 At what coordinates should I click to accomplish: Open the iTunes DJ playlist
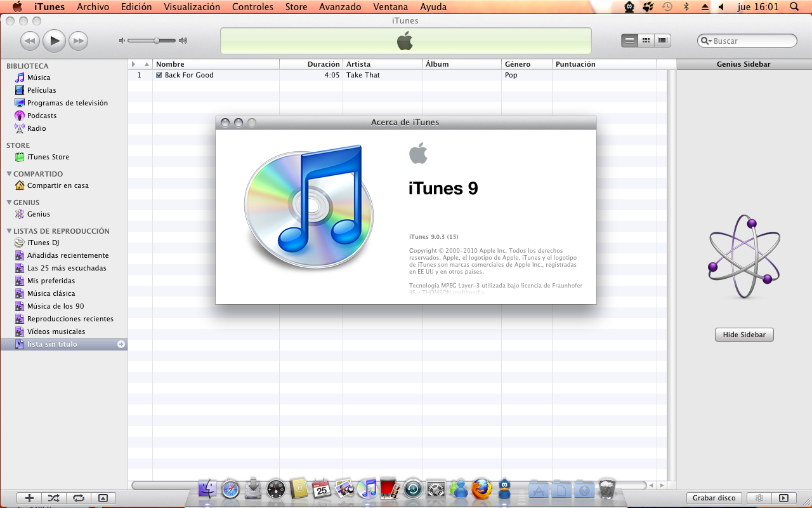click(63, 243)
